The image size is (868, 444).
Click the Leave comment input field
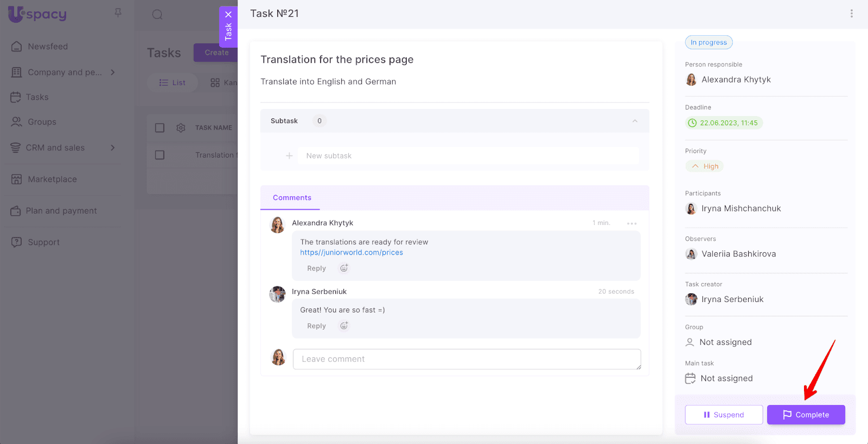[467, 359]
